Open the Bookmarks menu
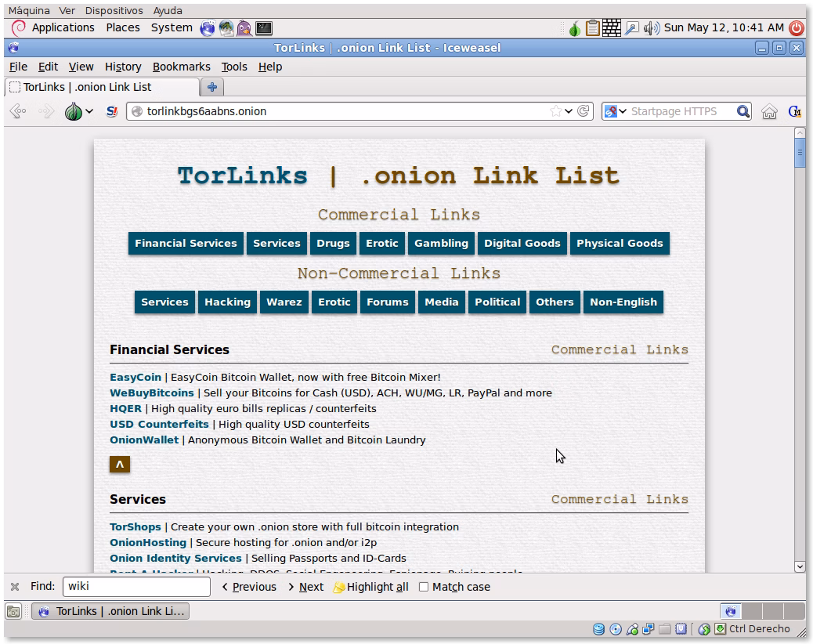The height and width of the screenshot is (644, 813). (x=182, y=67)
